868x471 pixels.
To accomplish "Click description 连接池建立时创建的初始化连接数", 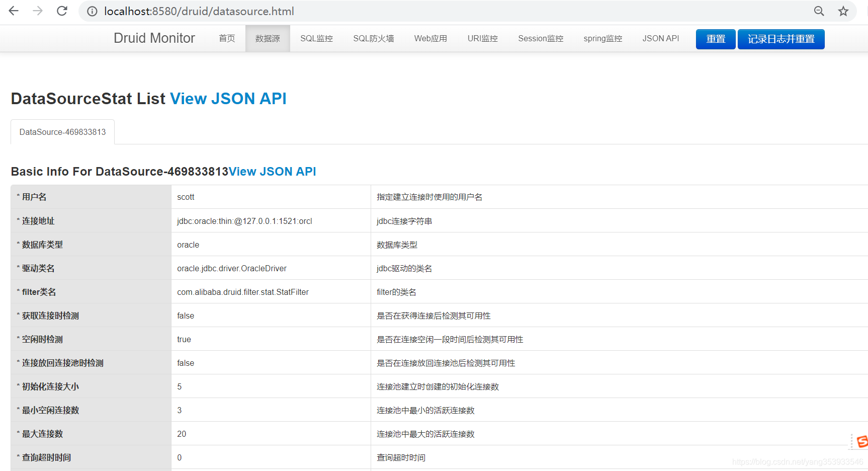I will point(438,386).
